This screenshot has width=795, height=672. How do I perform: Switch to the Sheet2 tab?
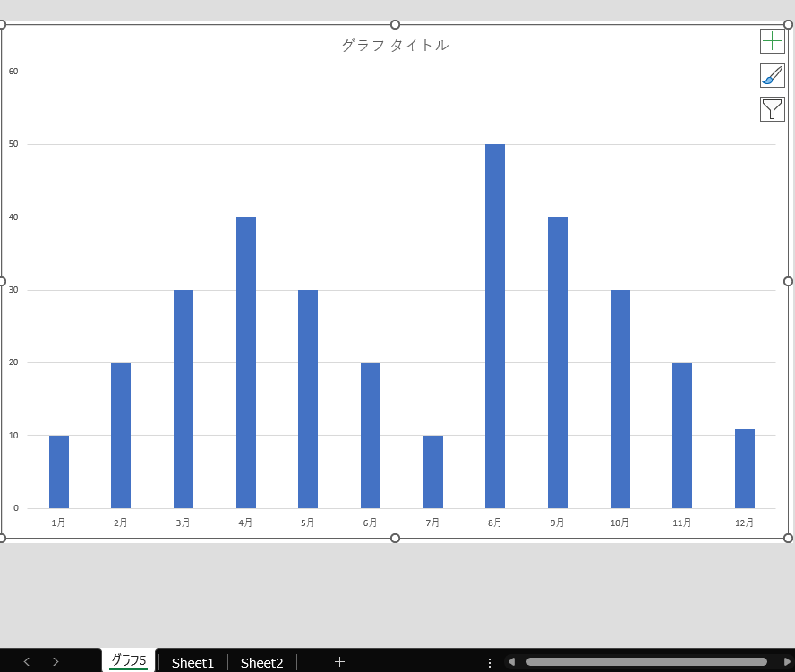(x=261, y=662)
